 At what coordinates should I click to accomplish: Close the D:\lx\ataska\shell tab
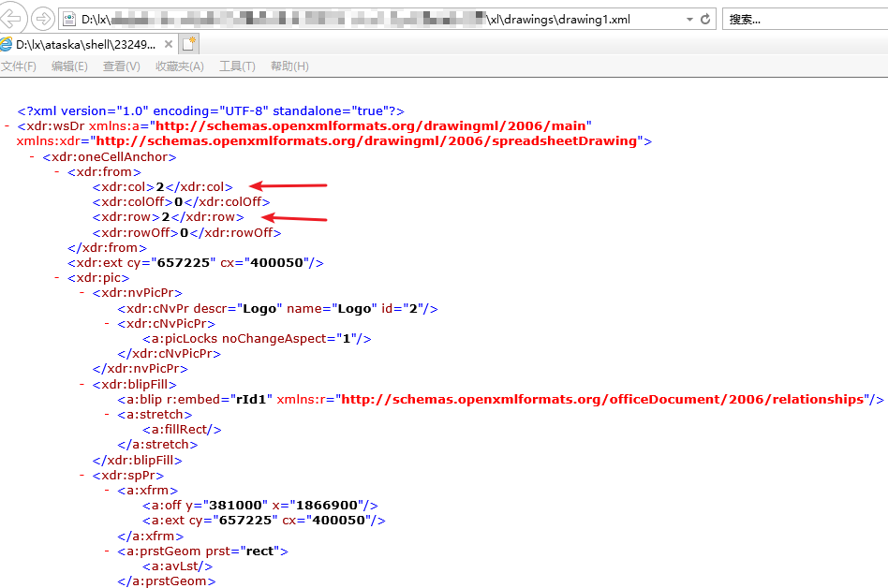(169, 44)
